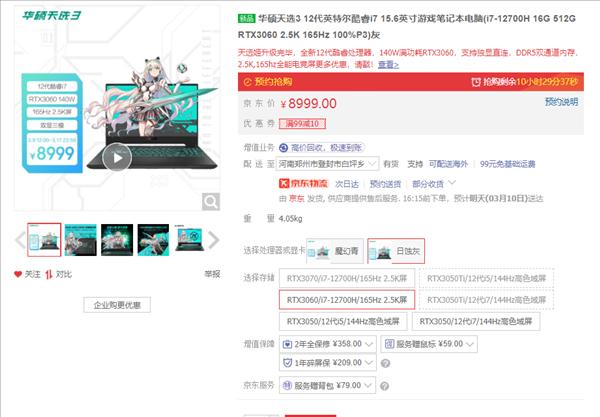Select RTX3050/12代i5/144Hz高色域屏 configuration

point(343,321)
